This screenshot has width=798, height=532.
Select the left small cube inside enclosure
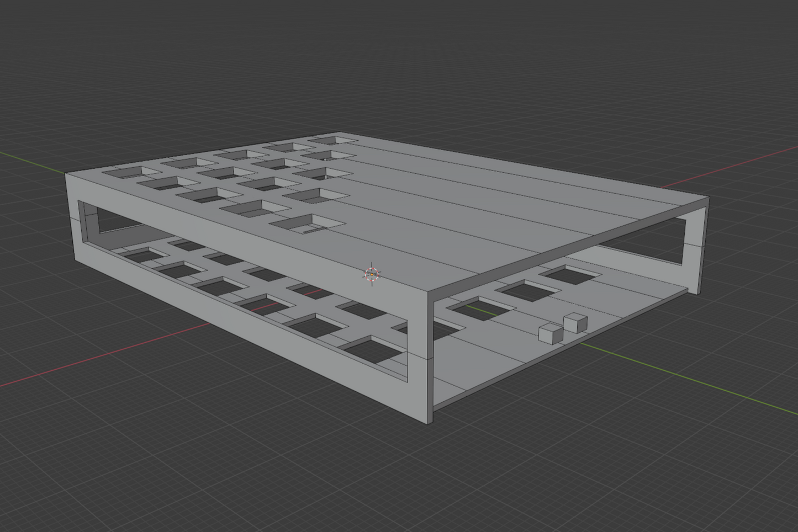(550, 334)
